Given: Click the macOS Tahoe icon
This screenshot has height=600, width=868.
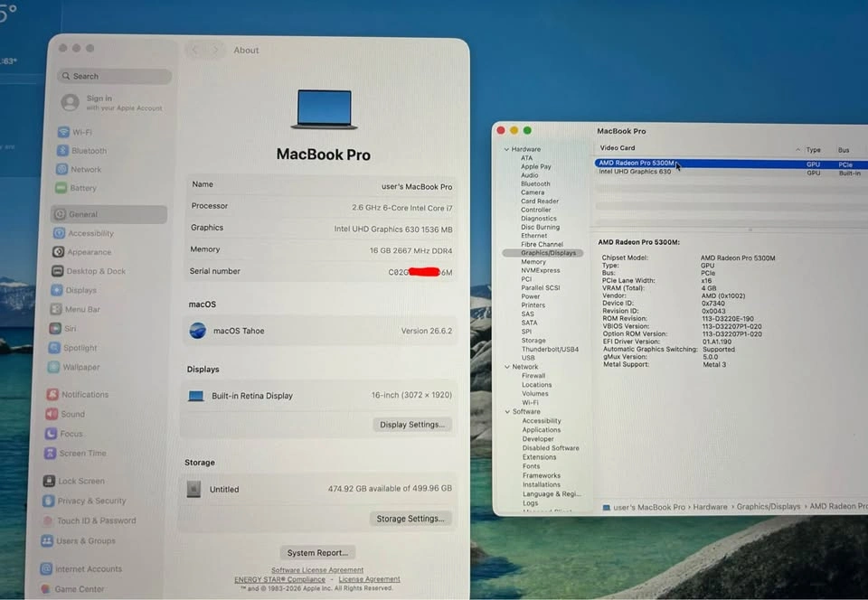Looking at the screenshot, I should click(x=198, y=331).
